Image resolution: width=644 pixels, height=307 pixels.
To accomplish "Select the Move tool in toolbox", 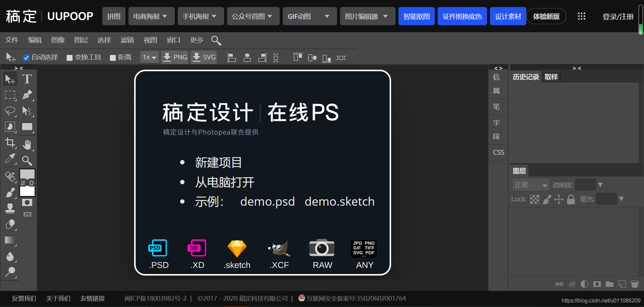I will click(10, 79).
